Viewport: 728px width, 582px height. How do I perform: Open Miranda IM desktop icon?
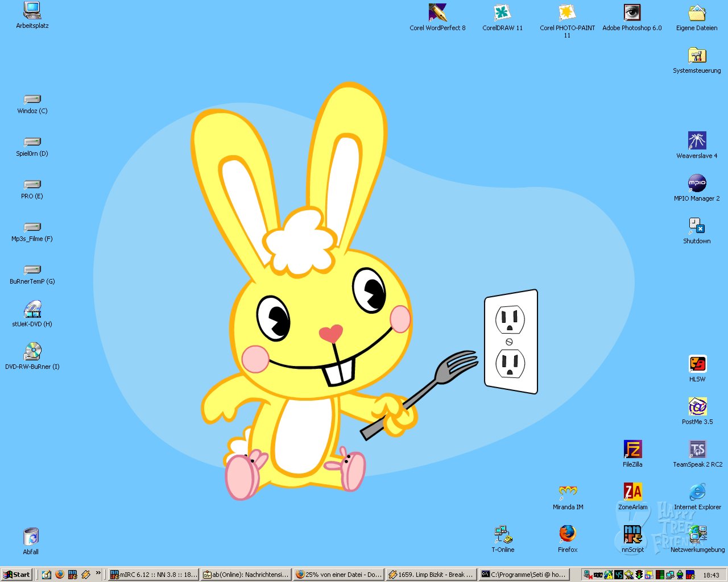coord(568,492)
